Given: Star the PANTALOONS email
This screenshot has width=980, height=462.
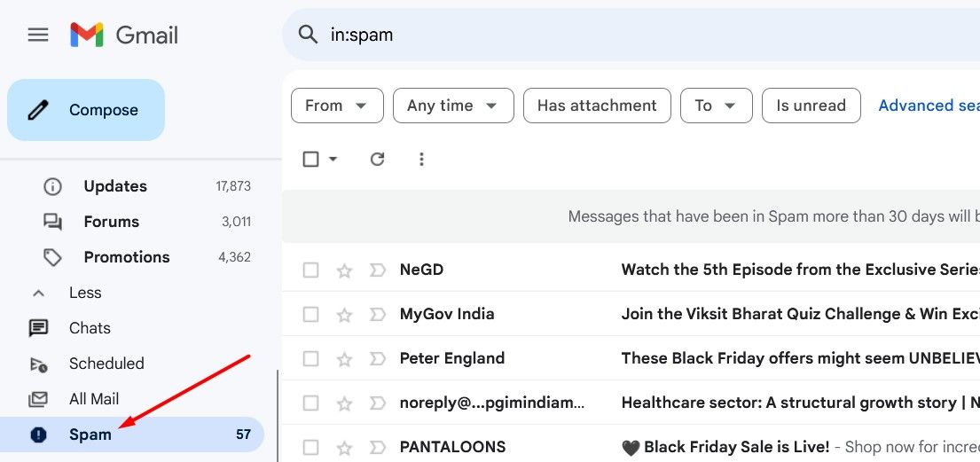Looking at the screenshot, I should [344, 448].
